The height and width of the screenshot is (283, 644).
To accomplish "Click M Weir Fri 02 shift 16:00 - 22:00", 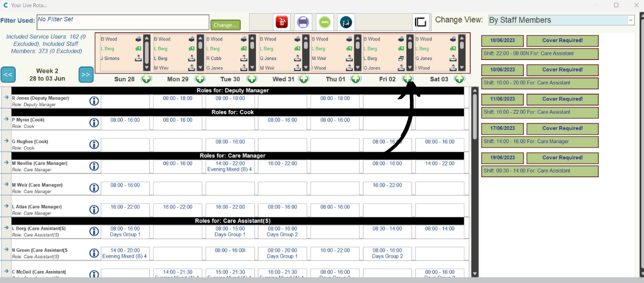I will click(x=387, y=186).
